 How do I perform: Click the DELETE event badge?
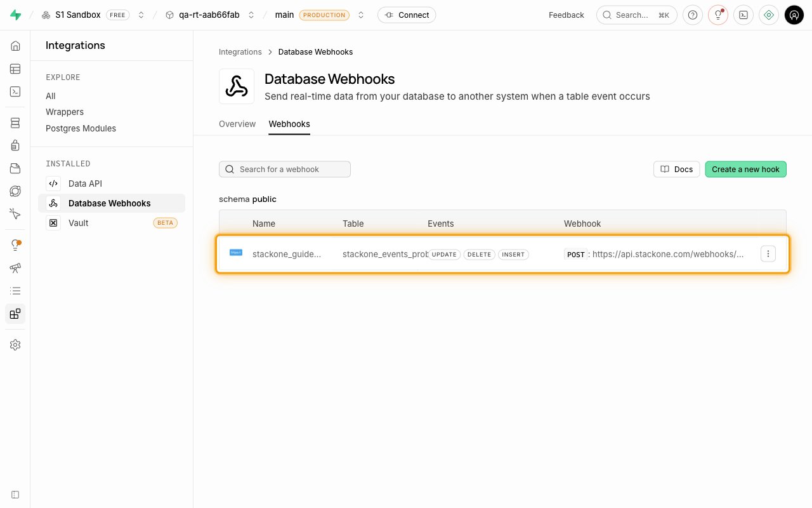click(480, 255)
